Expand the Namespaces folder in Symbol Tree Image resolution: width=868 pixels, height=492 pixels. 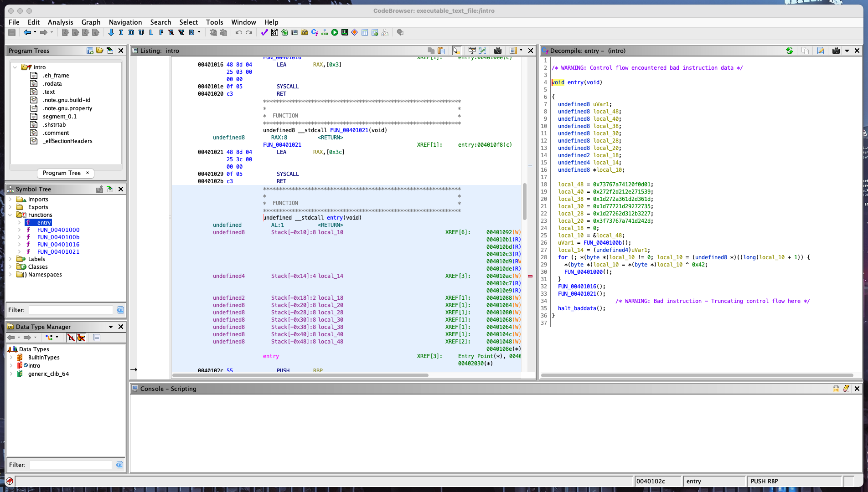click(10, 274)
